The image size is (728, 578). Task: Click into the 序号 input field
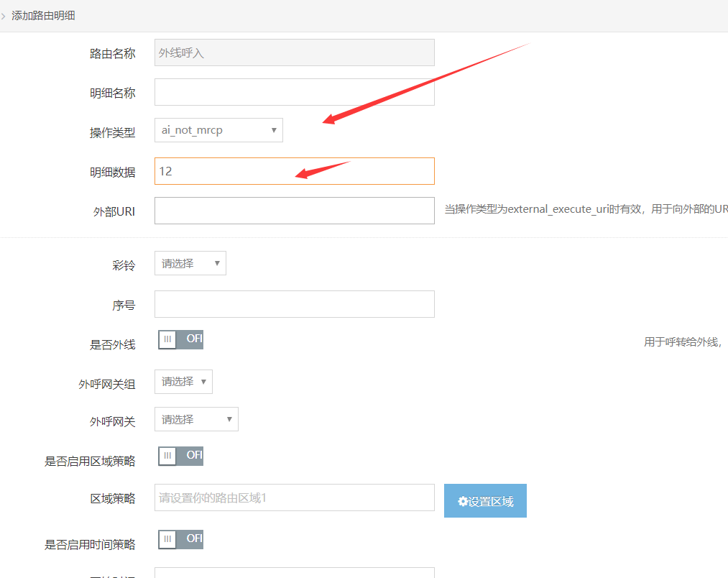(294, 304)
